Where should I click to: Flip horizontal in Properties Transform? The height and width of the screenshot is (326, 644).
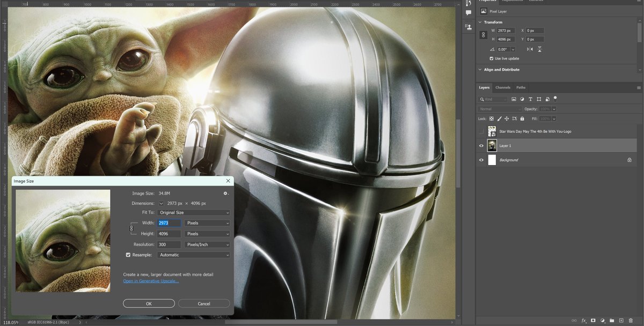click(x=530, y=49)
